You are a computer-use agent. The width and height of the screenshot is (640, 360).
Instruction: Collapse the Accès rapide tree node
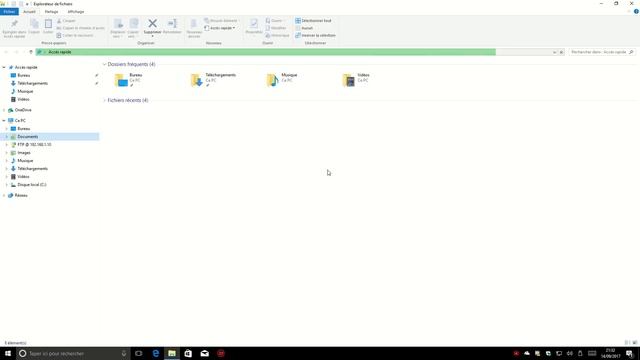tap(4, 67)
